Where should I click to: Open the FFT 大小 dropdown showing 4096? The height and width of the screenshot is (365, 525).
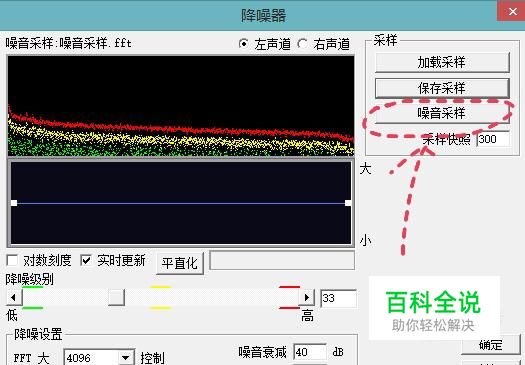click(99, 357)
